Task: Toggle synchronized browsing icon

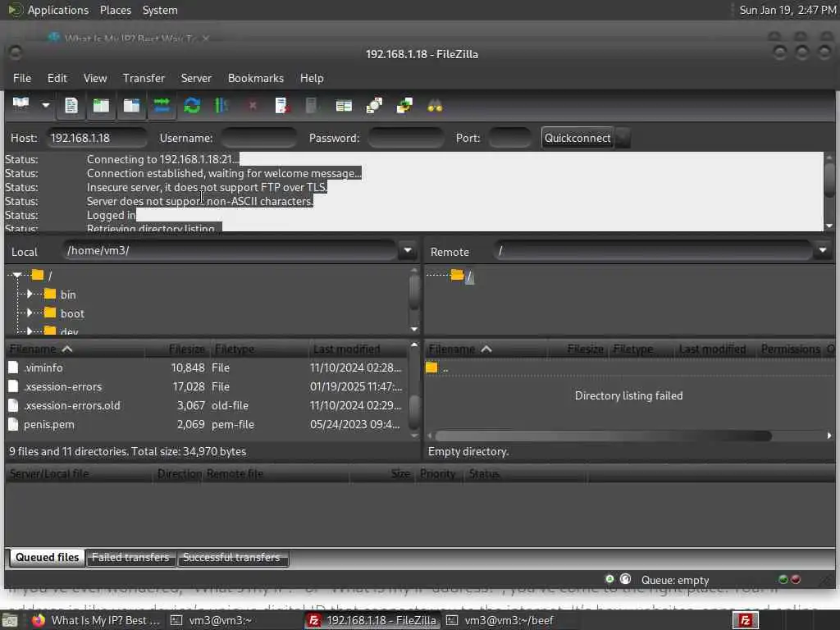Action: click(x=404, y=105)
